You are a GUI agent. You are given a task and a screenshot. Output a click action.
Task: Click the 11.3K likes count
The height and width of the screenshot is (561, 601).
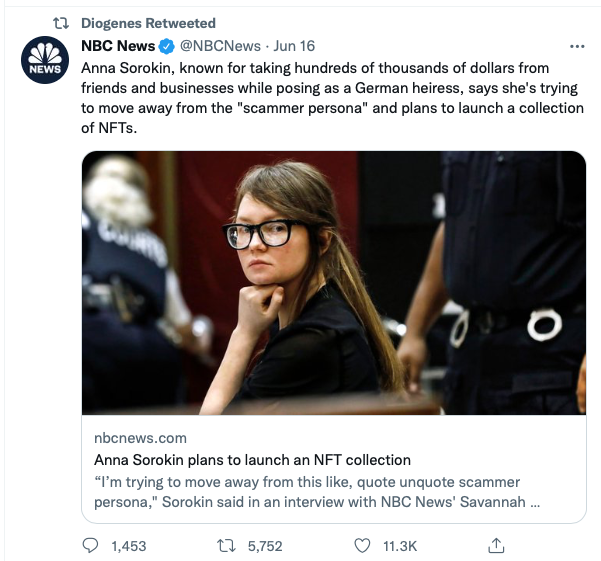(398, 546)
